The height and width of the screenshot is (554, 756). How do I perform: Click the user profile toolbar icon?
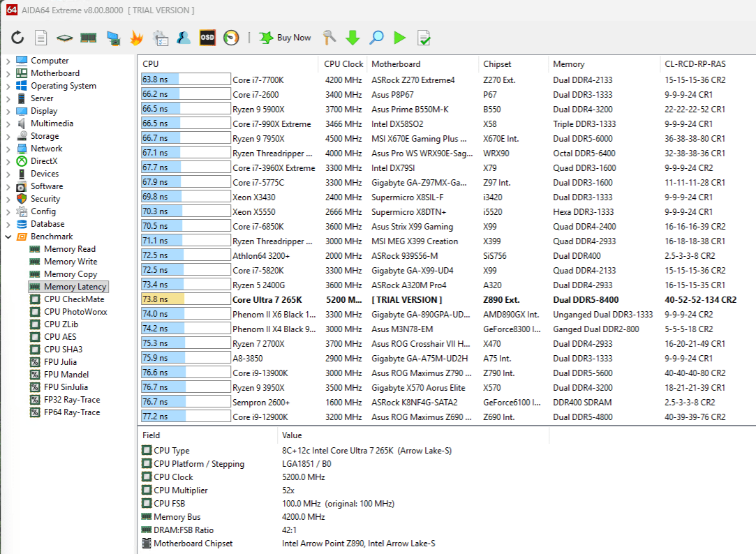coord(183,38)
